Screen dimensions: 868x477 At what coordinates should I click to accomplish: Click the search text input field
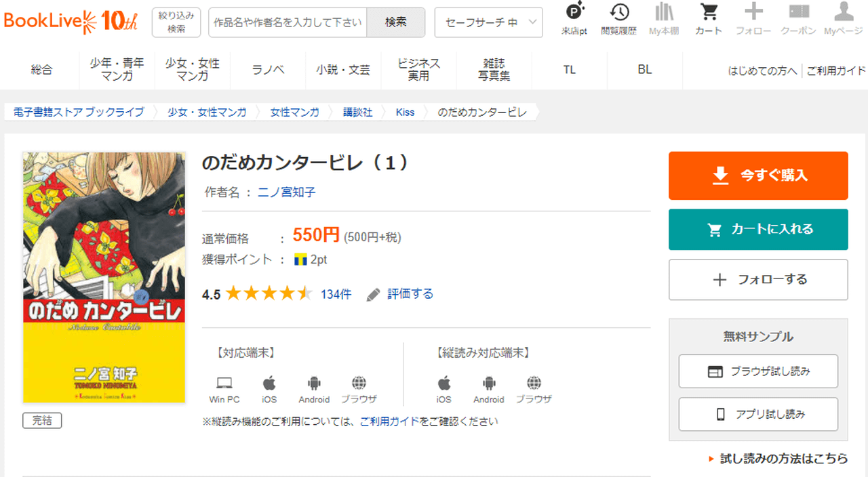288,22
